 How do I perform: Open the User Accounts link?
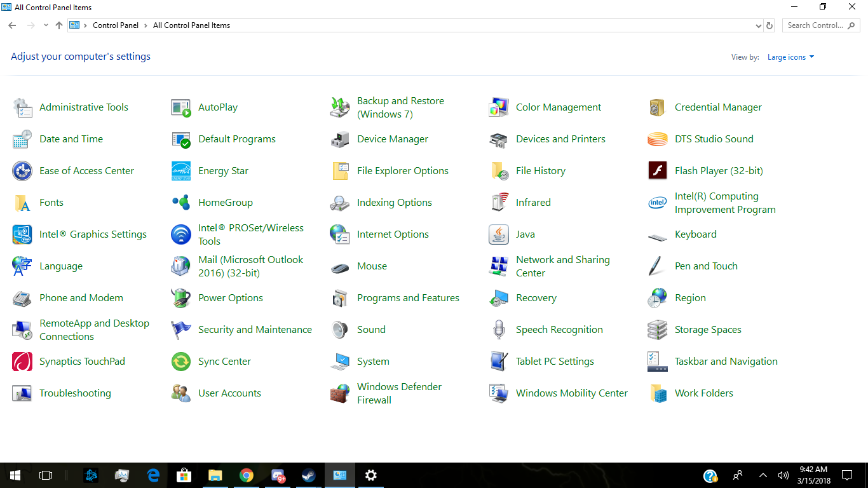click(x=229, y=393)
